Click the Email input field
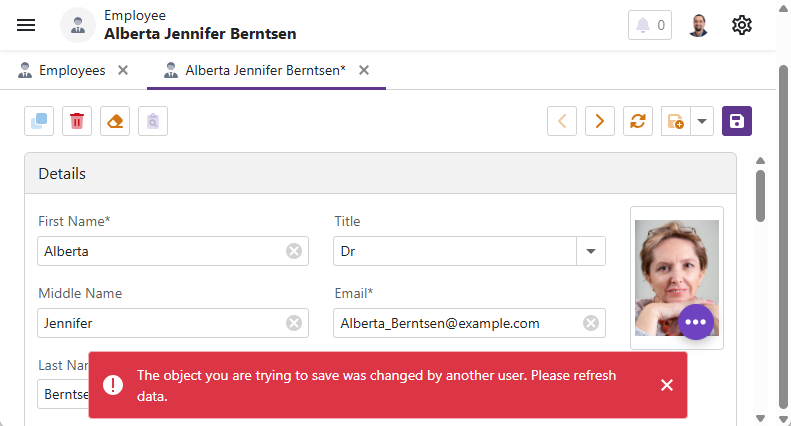 (x=455, y=323)
